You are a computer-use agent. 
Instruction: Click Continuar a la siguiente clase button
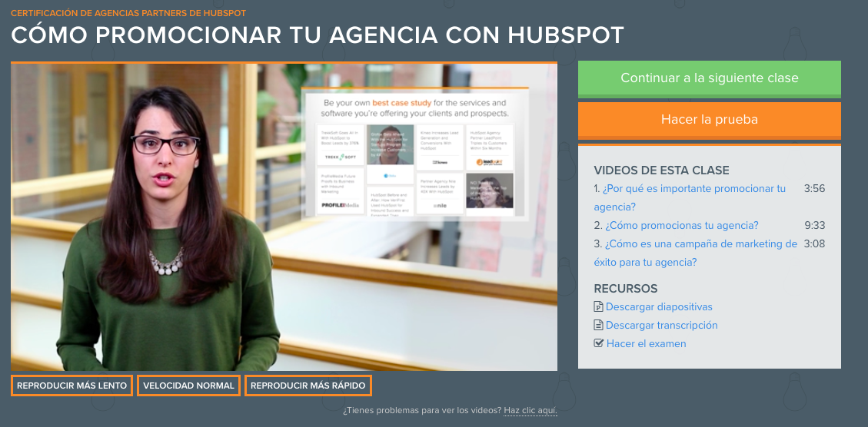pyautogui.click(x=709, y=78)
